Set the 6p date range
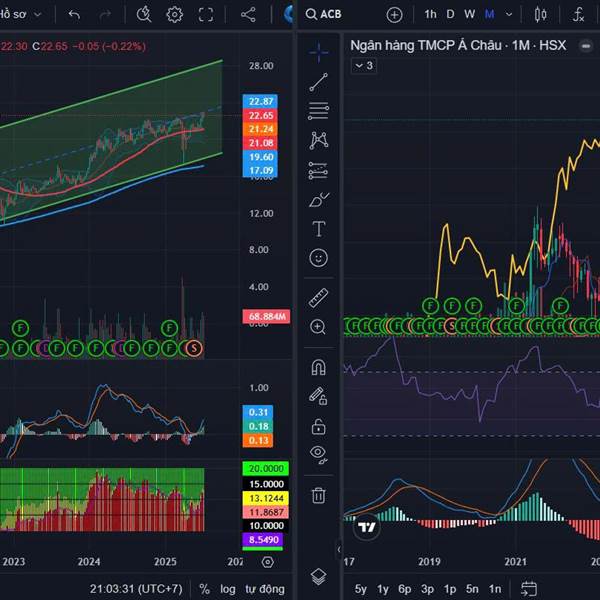 pos(404,589)
